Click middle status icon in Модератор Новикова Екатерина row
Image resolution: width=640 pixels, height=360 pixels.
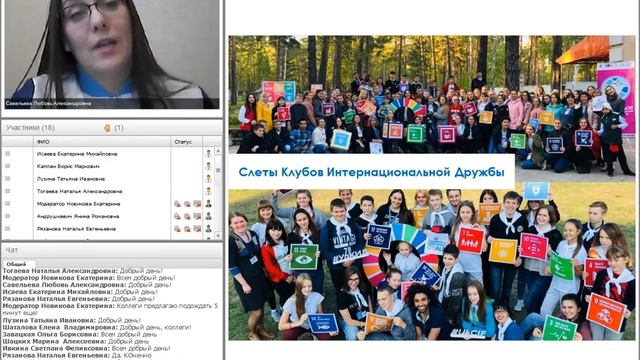187,204
